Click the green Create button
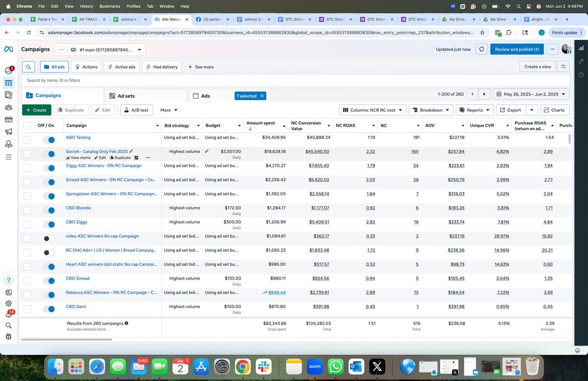Viewport: 588px width, 381px height. tap(36, 110)
